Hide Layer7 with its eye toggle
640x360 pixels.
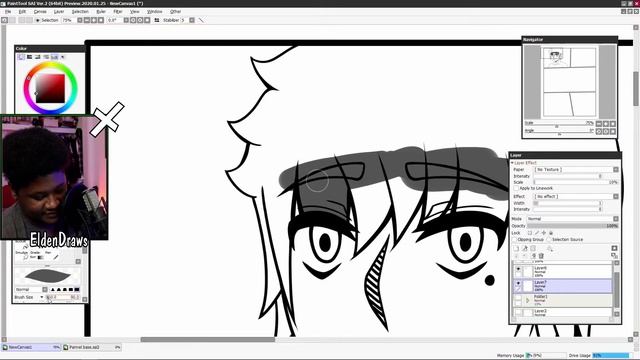(x=518, y=283)
